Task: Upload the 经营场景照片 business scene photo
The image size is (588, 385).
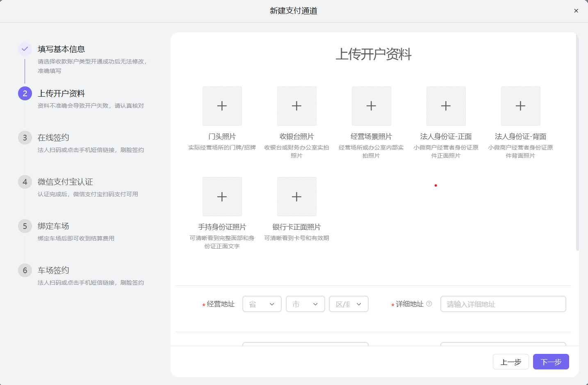Action: coord(371,106)
